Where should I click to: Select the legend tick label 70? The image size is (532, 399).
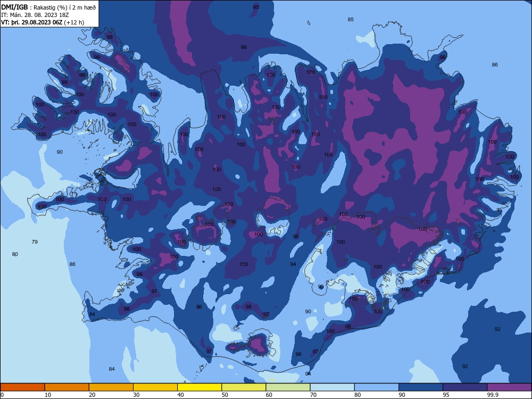313,395
